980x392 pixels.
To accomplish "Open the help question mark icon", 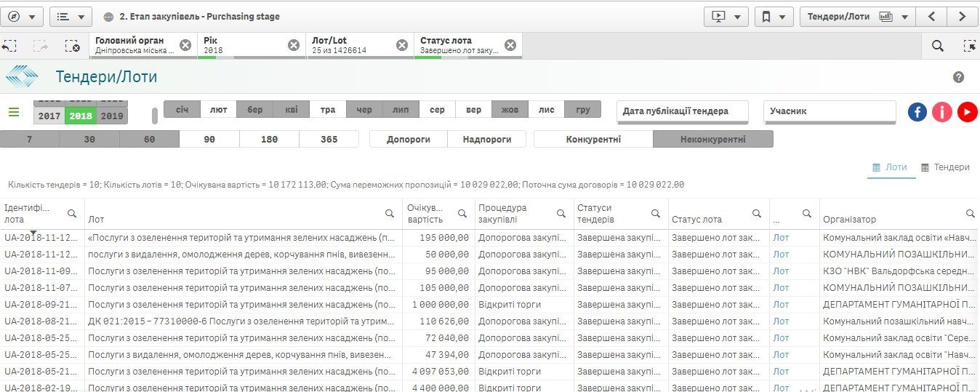I will [x=958, y=77].
